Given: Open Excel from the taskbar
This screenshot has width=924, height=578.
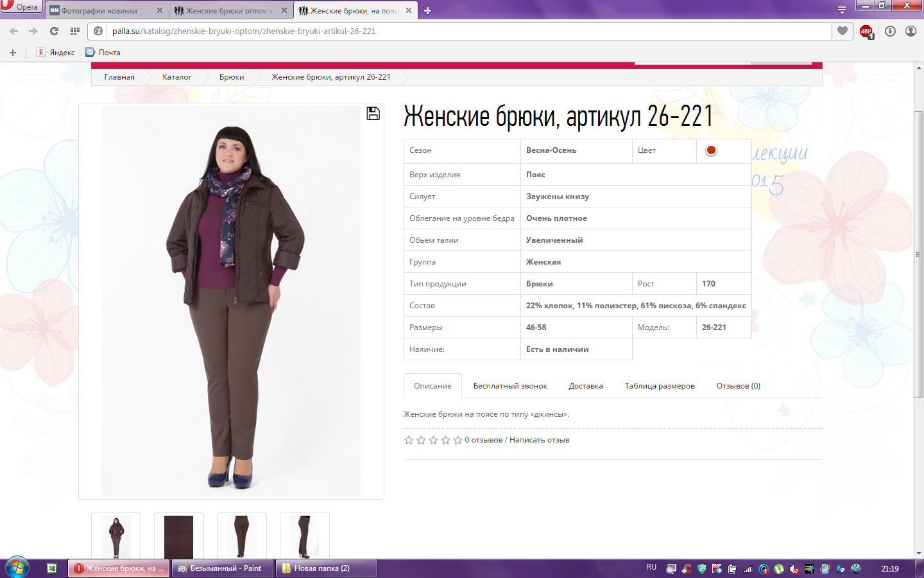Looking at the screenshot, I should click(52, 568).
